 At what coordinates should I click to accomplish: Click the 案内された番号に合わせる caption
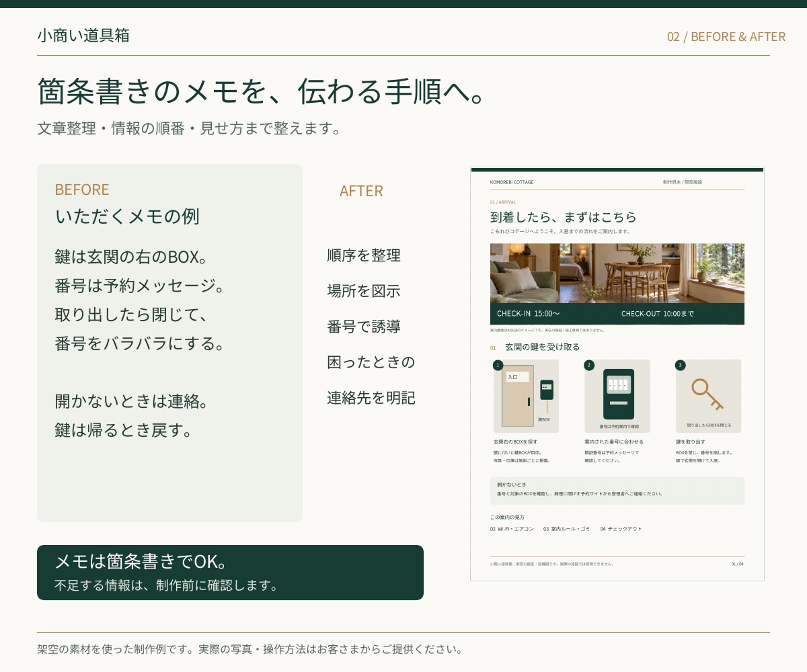point(614,442)
